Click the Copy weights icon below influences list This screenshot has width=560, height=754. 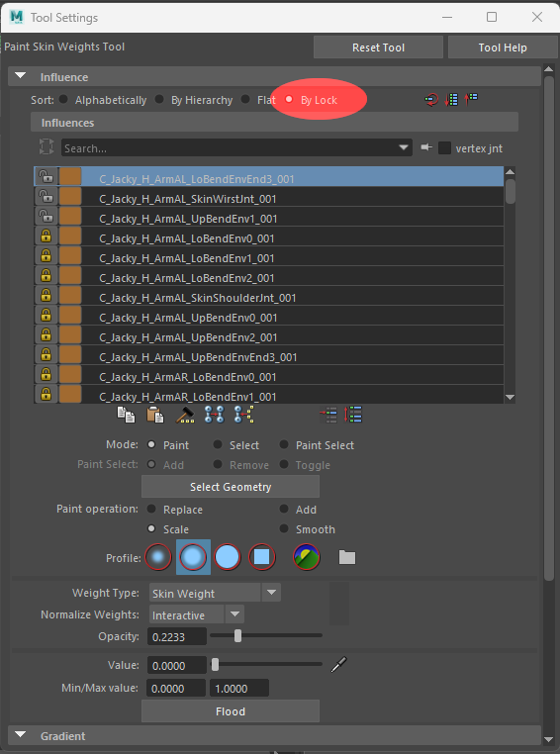127,415
